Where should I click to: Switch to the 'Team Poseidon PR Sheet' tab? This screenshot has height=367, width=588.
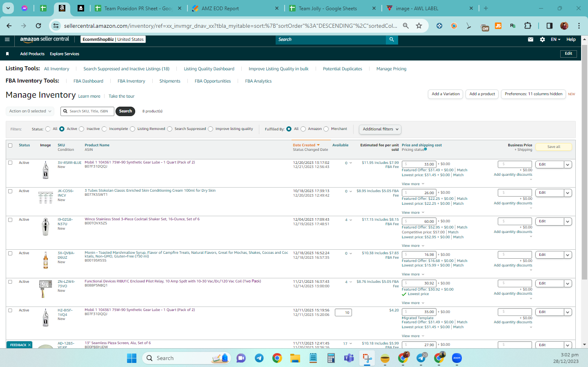pyautogui.click(x=139, y=8)
